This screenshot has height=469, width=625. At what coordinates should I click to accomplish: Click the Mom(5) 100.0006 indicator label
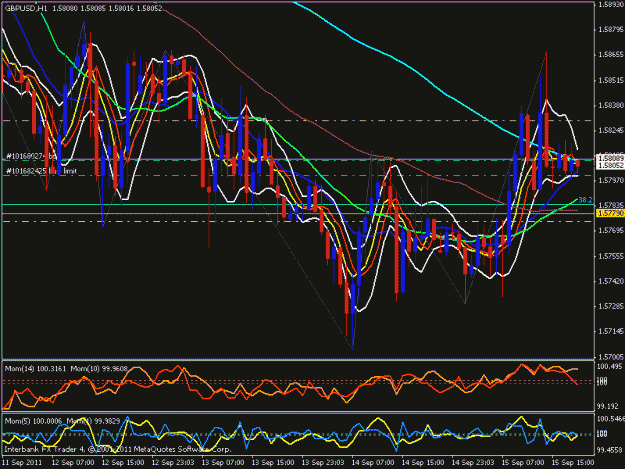tap(33, 421)
